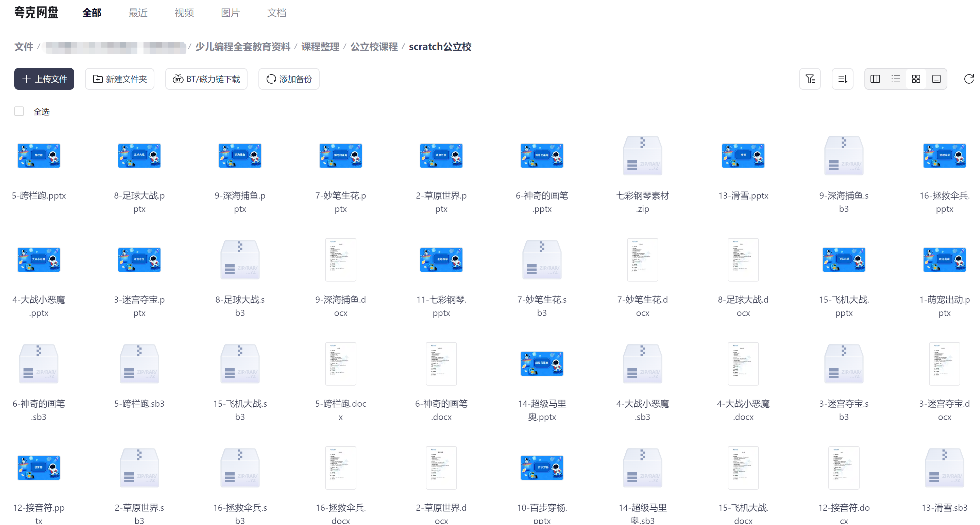This screenshot has width=980, height=525.
Task: Select the 9-深海捕鱼.docx document icon
Action: 340,260
